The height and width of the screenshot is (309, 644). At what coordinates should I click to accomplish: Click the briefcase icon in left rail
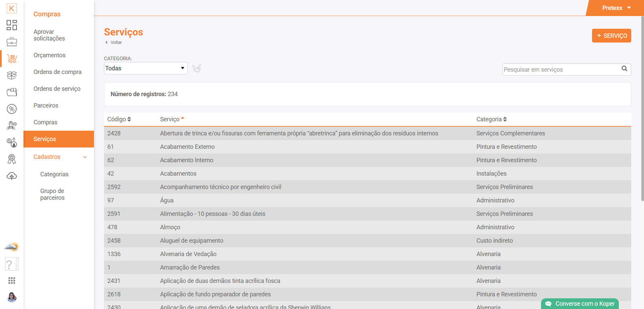pyautogui.click(x=12, y=42)
